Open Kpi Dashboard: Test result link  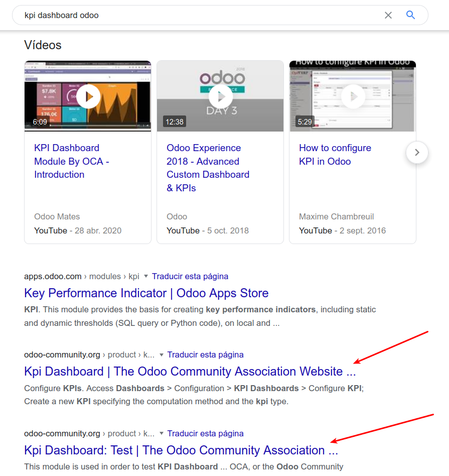(181, 450)
